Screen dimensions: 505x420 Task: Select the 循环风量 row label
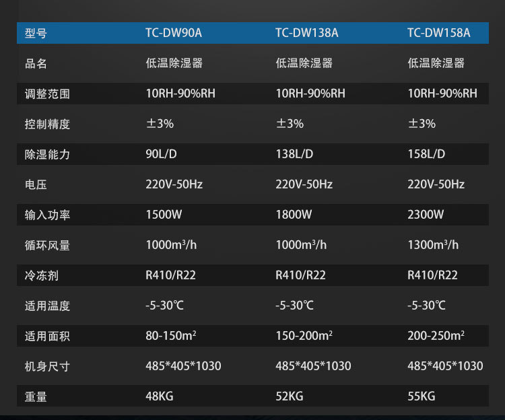click(47, 245)
